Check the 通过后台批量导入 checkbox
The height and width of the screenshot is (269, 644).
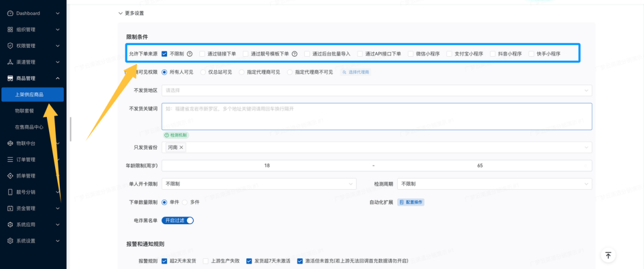click(307, 54)
